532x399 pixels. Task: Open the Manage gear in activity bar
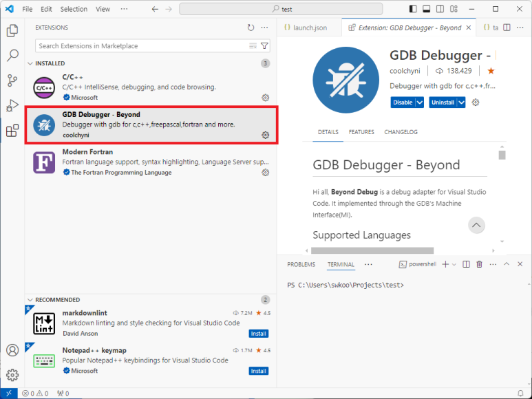coord(12,375)
